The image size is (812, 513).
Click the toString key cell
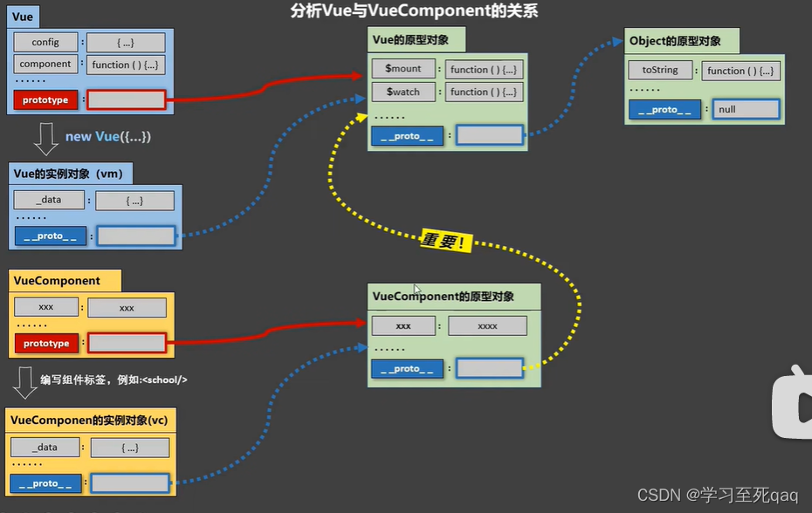660,70
